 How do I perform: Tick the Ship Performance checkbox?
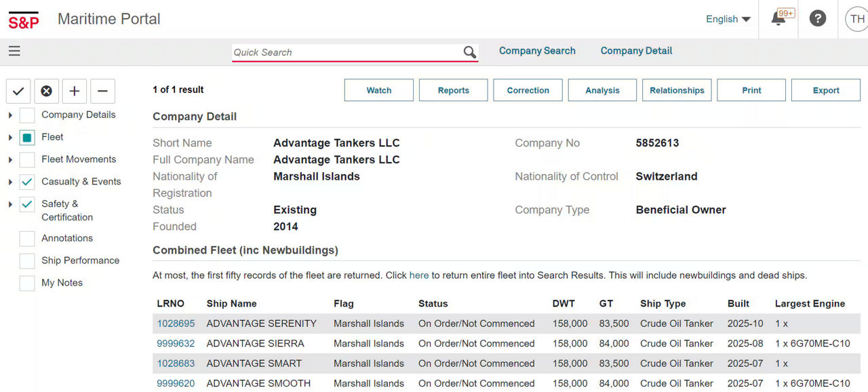27,261
